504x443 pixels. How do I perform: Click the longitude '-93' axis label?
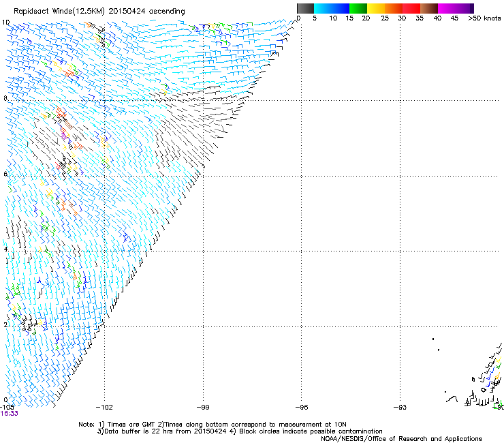(x=400, y=408)
